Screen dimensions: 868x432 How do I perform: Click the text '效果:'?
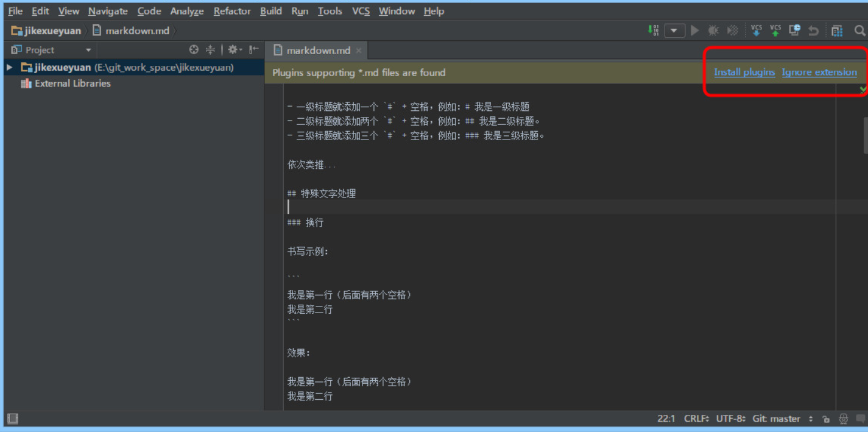coord(298,353)
